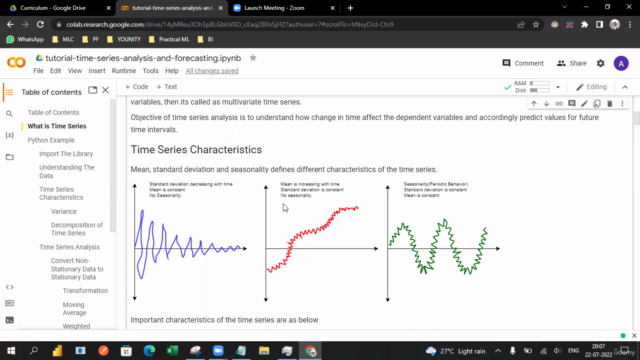Open the Files folder panel
Viewport: 640px width, 360px height.
(9, 157)
